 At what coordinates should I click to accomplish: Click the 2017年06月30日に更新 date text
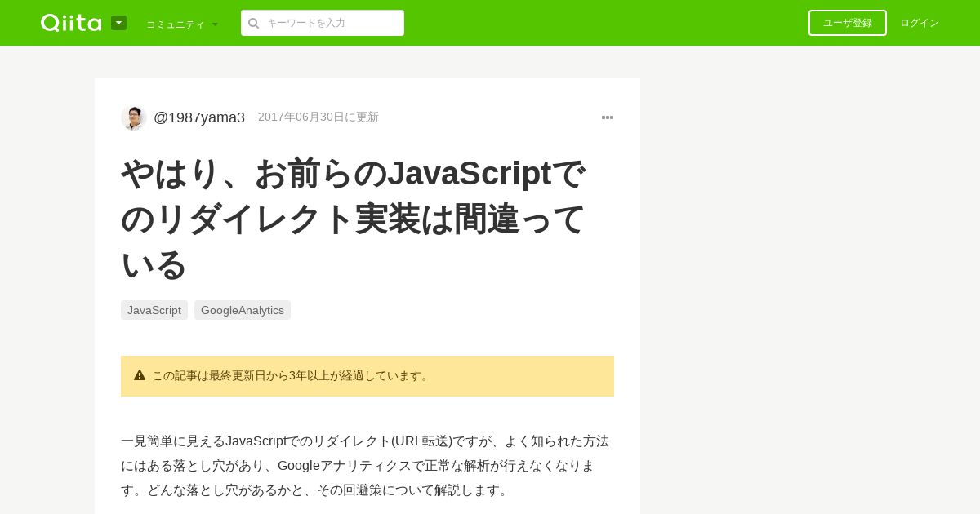point(318,117)
